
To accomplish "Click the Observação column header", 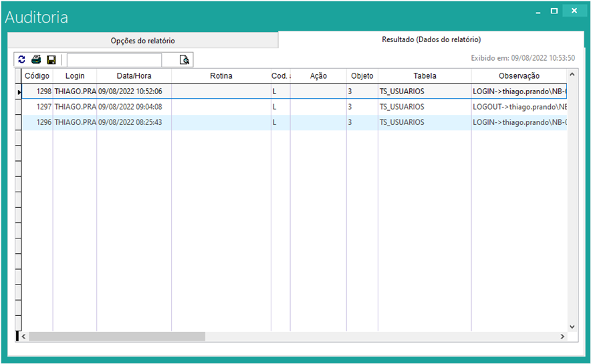I will pyautogui.click(x=518, y=76).
